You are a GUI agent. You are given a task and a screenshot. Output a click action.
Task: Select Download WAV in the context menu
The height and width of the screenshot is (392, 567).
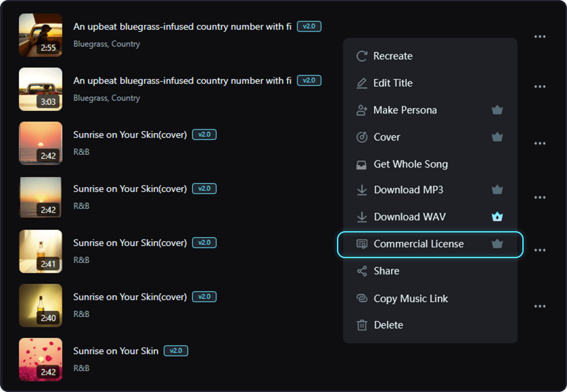coord(409,217)
